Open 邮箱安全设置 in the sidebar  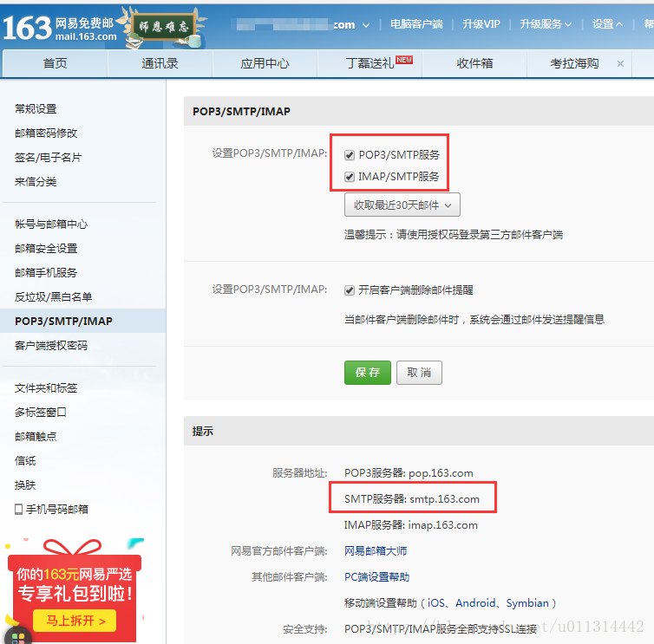[x=46, y=249]
